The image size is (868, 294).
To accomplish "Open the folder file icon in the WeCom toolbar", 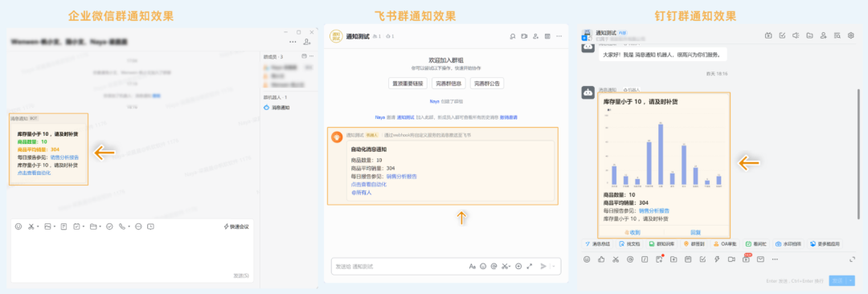I will pyautogui.click(x=93, y=227).
